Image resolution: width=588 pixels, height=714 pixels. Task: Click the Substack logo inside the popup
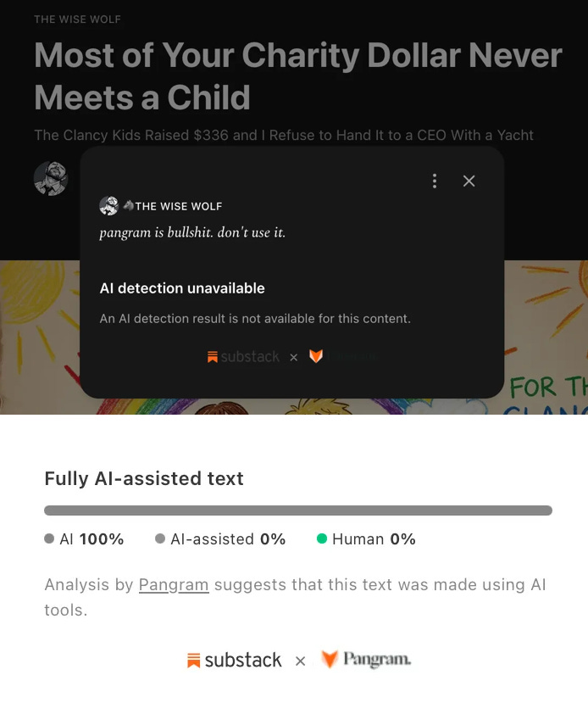click(x=243, y=356)
